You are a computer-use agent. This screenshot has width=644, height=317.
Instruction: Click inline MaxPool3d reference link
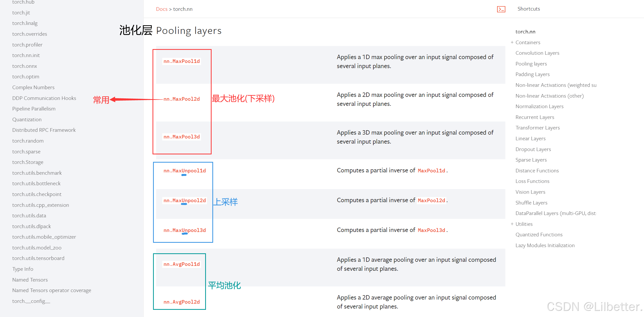[431, 230]
